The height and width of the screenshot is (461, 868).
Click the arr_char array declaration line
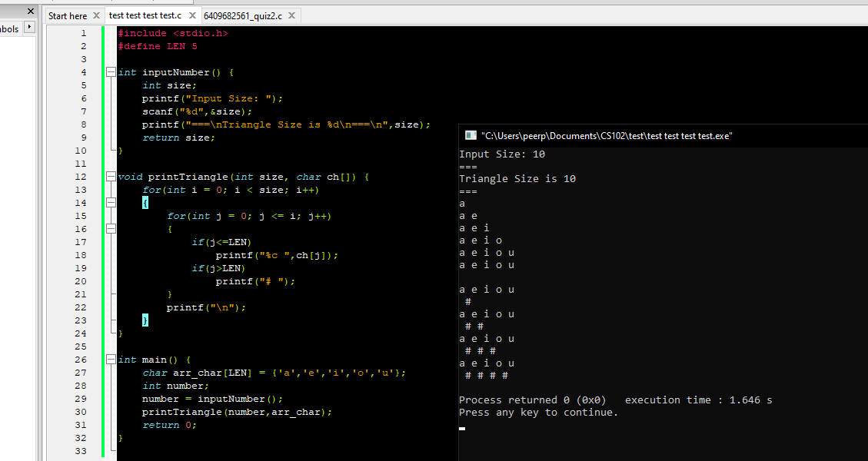274,373
